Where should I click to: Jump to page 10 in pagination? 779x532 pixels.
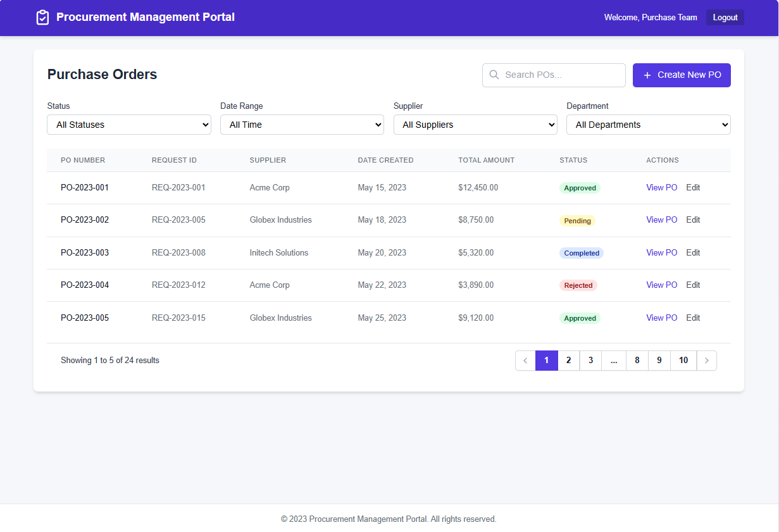pos(683,361)
